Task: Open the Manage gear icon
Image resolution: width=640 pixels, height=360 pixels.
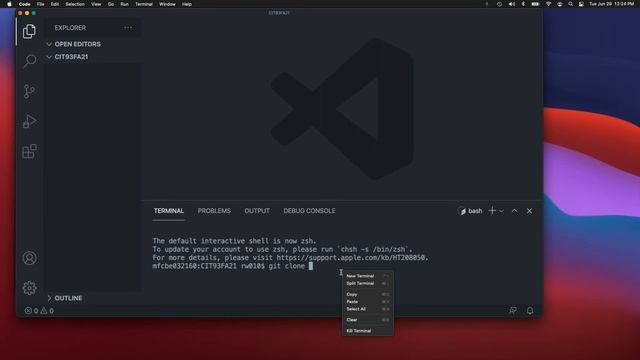Action: (29, 288)
